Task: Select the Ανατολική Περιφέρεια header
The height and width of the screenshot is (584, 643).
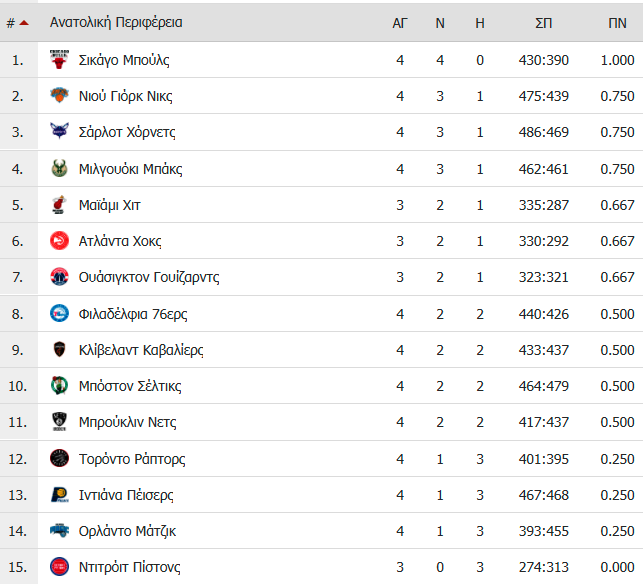Action: click(x=116, y=23)
